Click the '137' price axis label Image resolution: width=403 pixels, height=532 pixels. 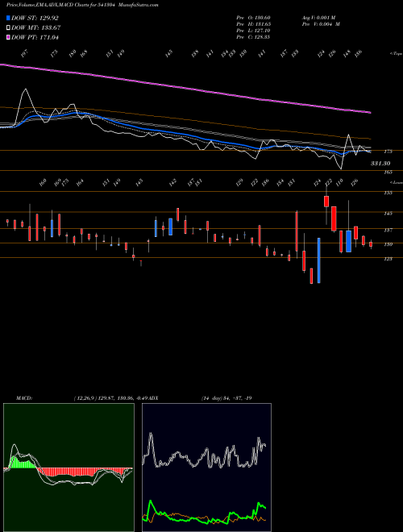[388, 230]
